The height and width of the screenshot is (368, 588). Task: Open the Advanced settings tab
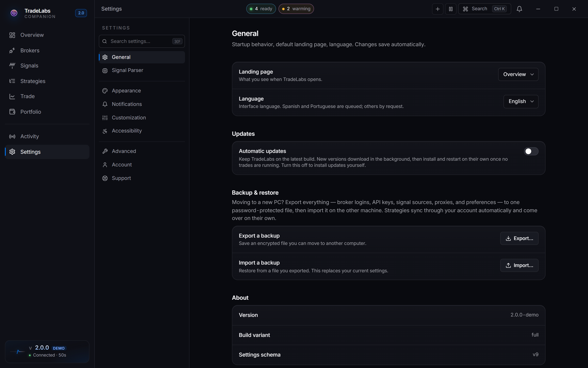pyautogui.click(x=142, y=151)
